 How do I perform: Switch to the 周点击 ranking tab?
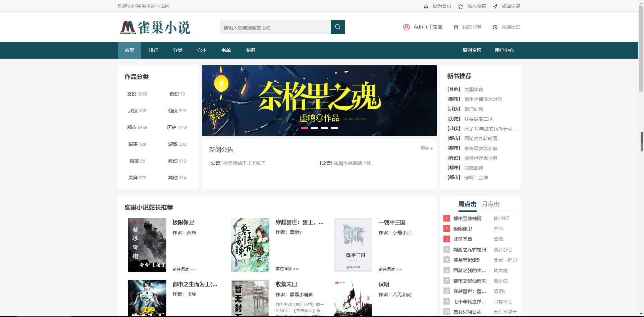coord(467,204)
